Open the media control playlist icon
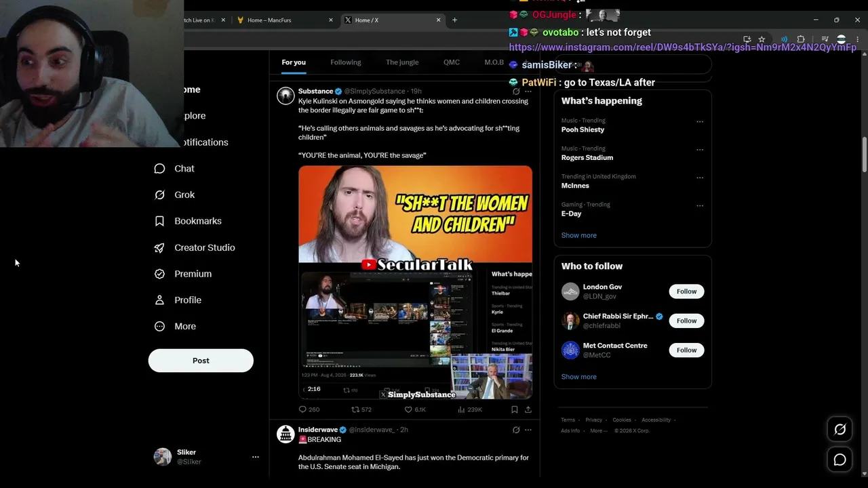The width and height of the screenshot is (868, 488). point(825,39)
